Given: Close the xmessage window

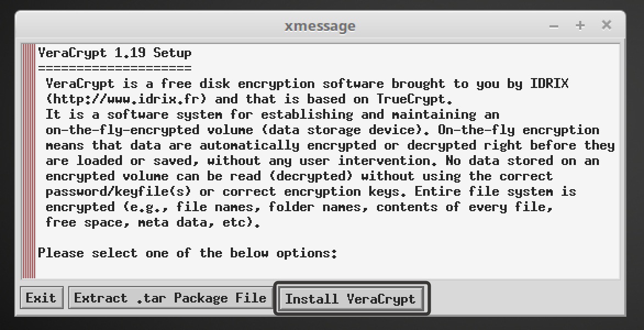Looking at the screenshot, I should tap(606, 25).
